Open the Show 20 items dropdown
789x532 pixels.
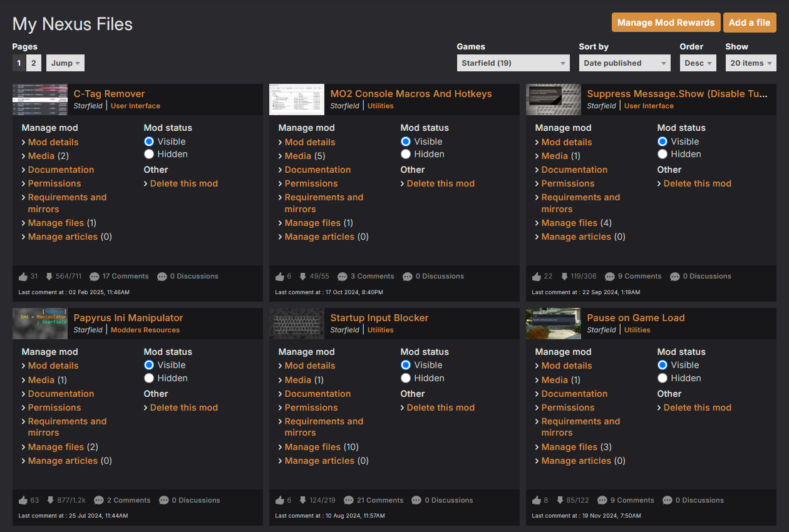[x=751, y=63]
